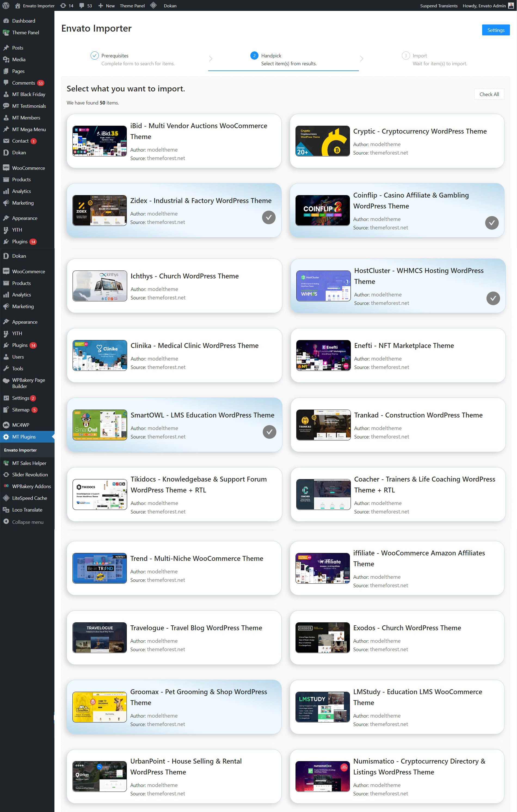Screen dimensions: 517x812
Task: Click the Envato Admin avatar picture
Action: pos(511,6)
